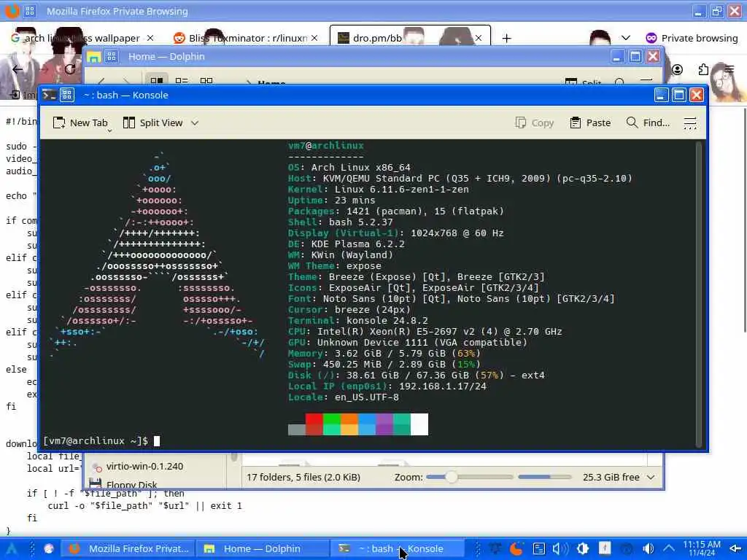This screenshot has width=747, height=560.
Task: Show hidden system tray icons
Action: [669, 548]
